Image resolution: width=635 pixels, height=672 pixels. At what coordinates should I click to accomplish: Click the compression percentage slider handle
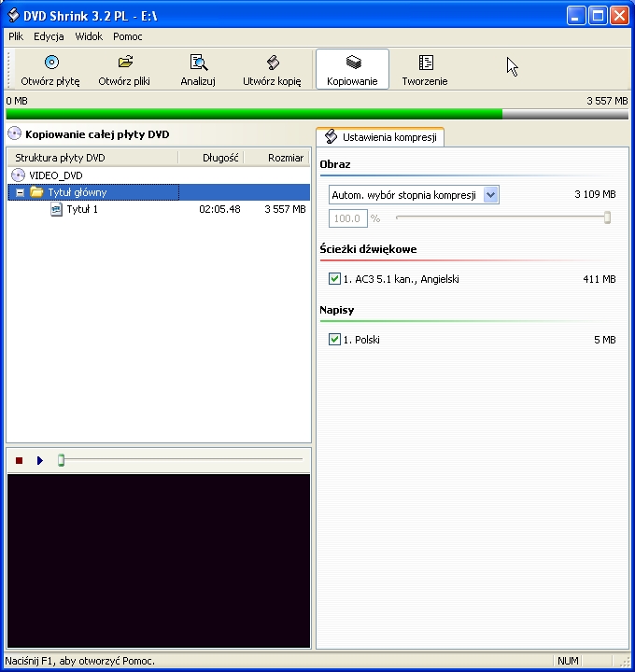607,217
